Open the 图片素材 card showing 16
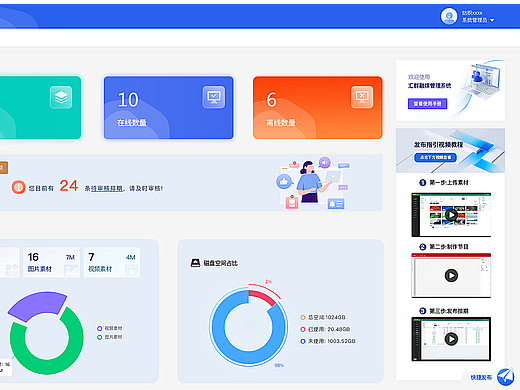The width and height of the screenshot is (520, 390). pos(51,262)
